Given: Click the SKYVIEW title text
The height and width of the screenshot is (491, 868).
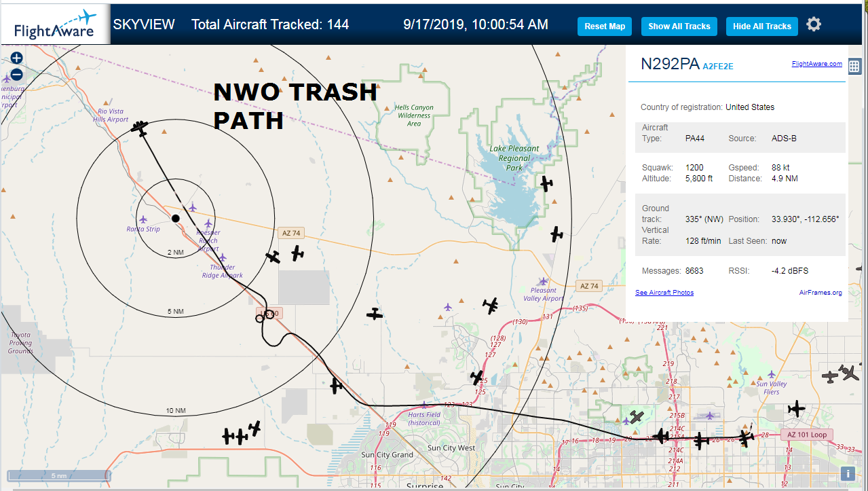Looking at the screenshot, I should [144, 24].
